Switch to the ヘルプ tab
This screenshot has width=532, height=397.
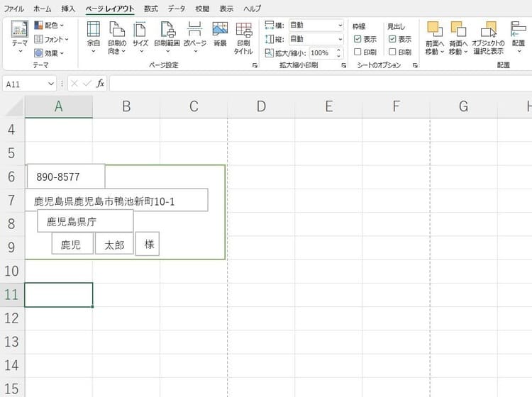click(252, 9)
